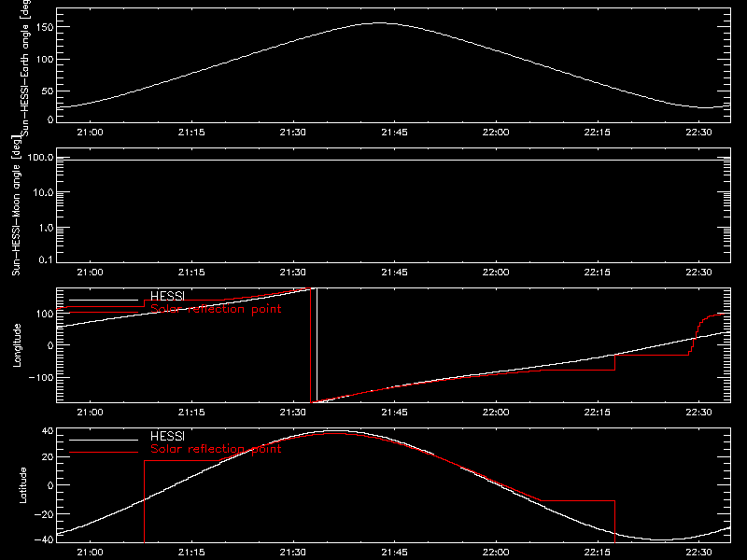Viewport: 747px width, 560px height.
Task: Pick the 21:00 label below the Moon angle plot
Action: pos(90,273)
